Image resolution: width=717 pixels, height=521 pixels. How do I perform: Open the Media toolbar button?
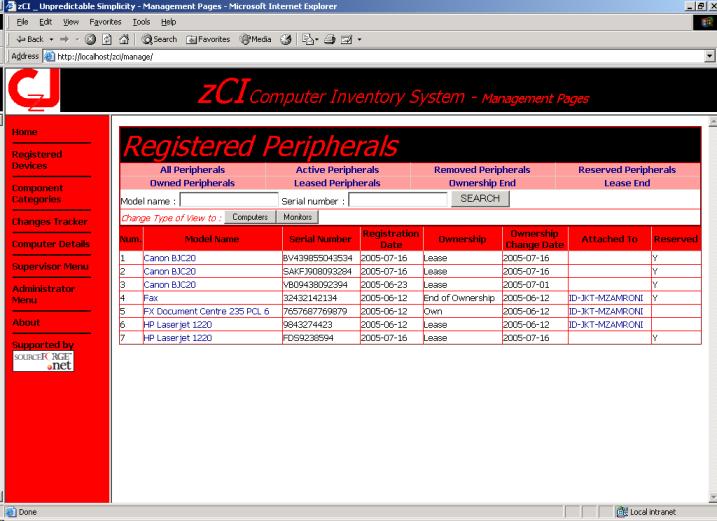256,39
